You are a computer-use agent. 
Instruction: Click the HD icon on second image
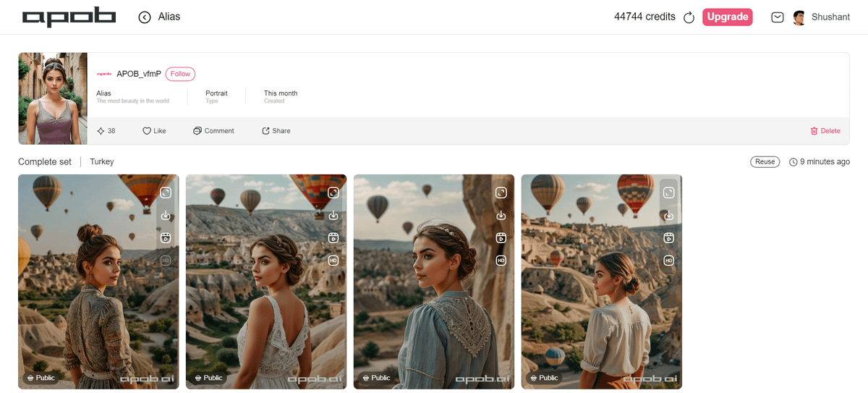[333, 261]
